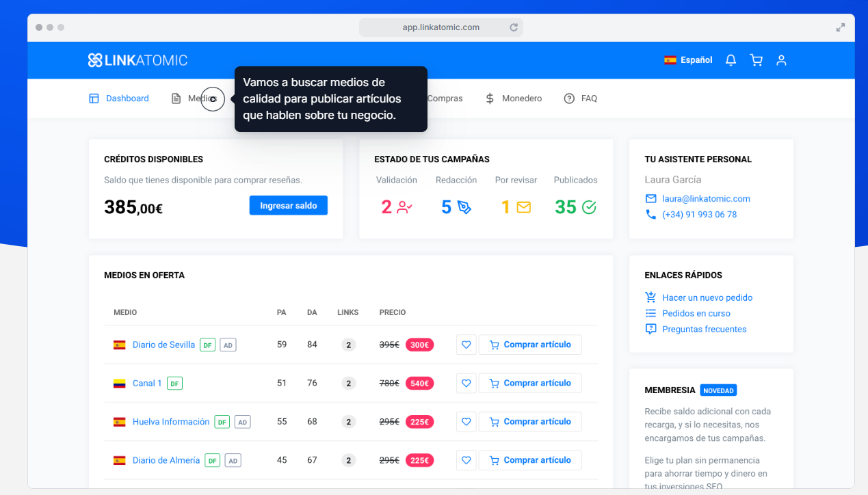Open the user account profile icon
This screenshot has width=868, height=495.
[781, 60]
